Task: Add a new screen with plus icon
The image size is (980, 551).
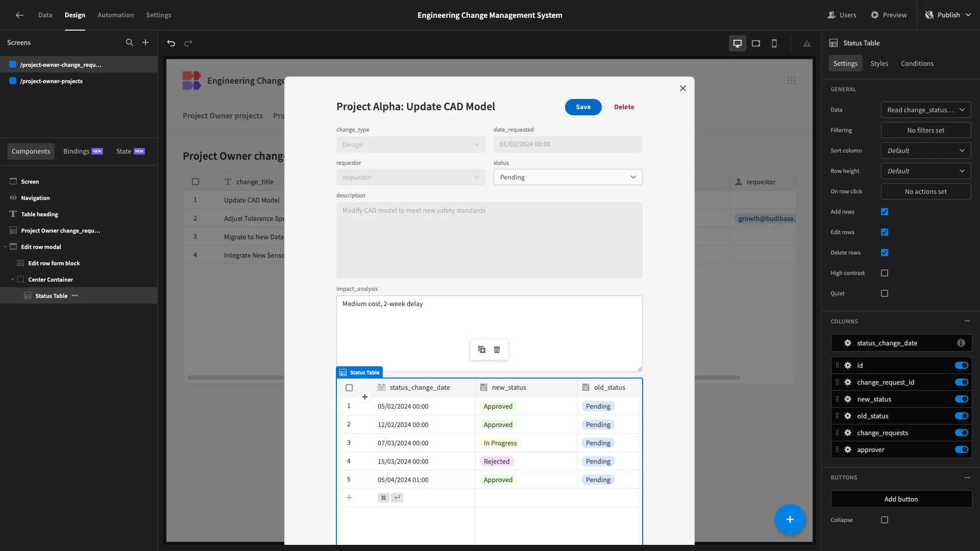Action: click(x=145, y=43)
